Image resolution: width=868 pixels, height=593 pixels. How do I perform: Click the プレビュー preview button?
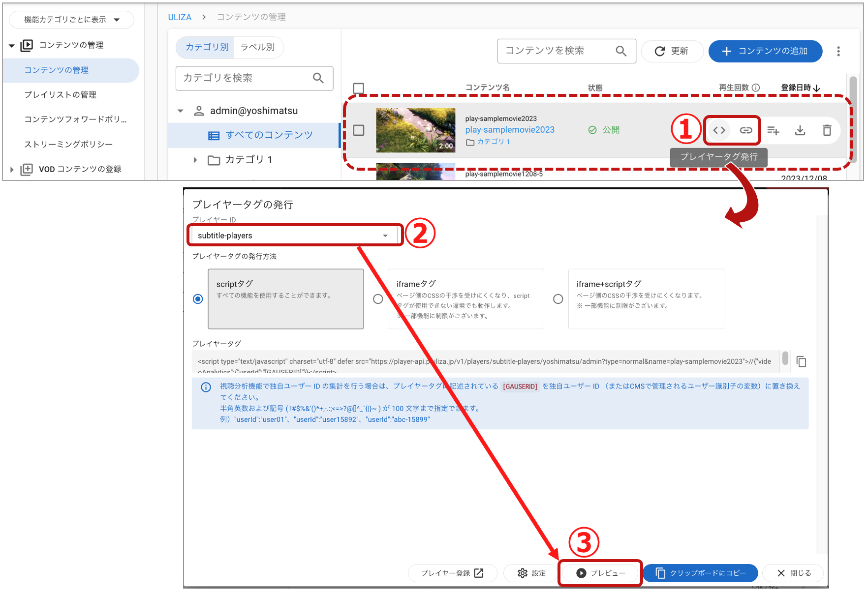point(600,573)
